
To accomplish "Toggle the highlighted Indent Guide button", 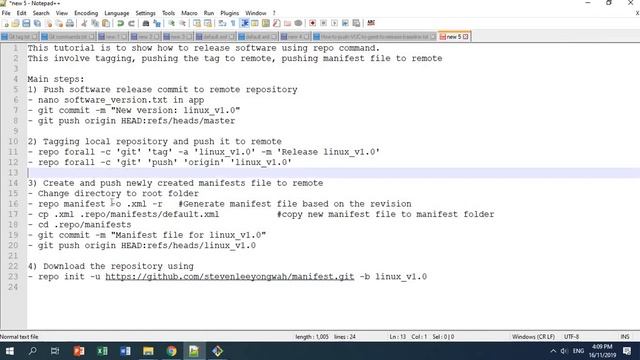I will click(244, 23).
